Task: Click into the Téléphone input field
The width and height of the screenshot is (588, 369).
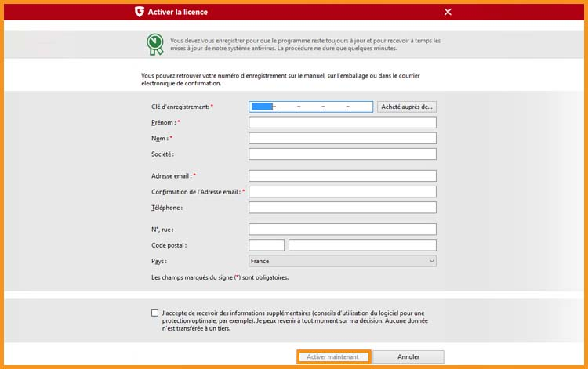Action: [343, 208]
